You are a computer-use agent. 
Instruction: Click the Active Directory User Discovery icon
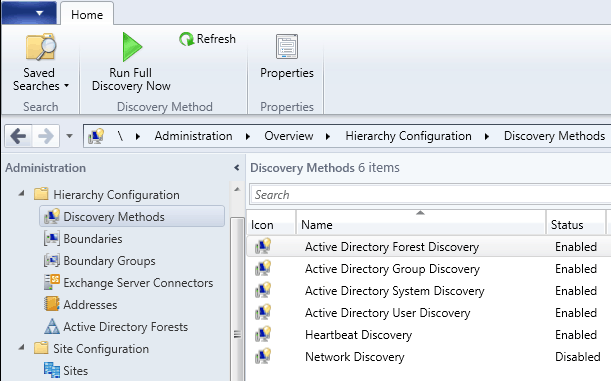point(263,312)
